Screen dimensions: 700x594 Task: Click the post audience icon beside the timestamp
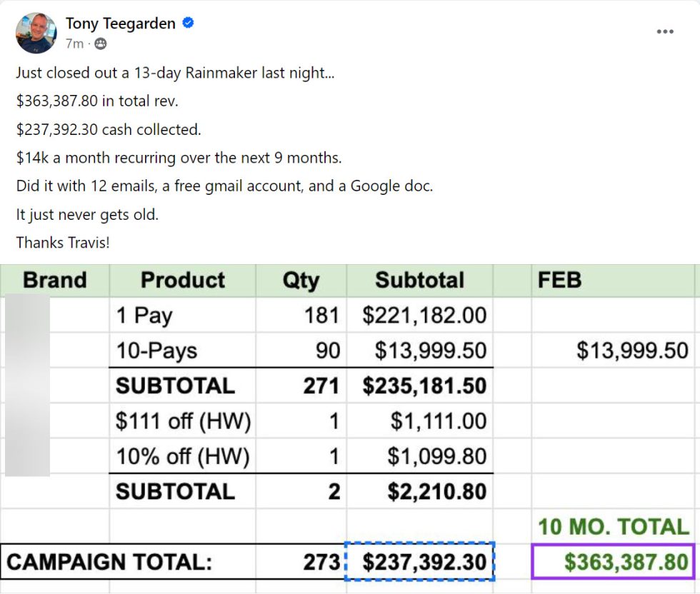pyautogui.click(x=101, y=44)
